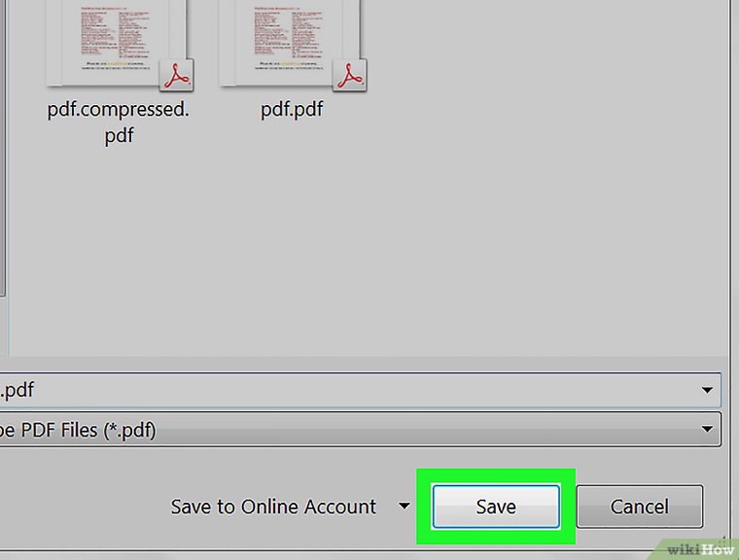Click empty area of file list pane
739x560 pixels.
518,212
